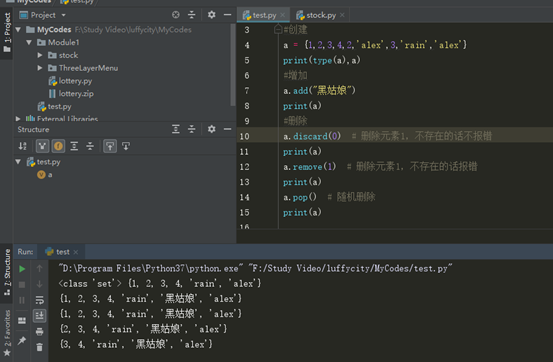Toggle soft-wrap in Run console
553x362 pixels.
(40, 300)
